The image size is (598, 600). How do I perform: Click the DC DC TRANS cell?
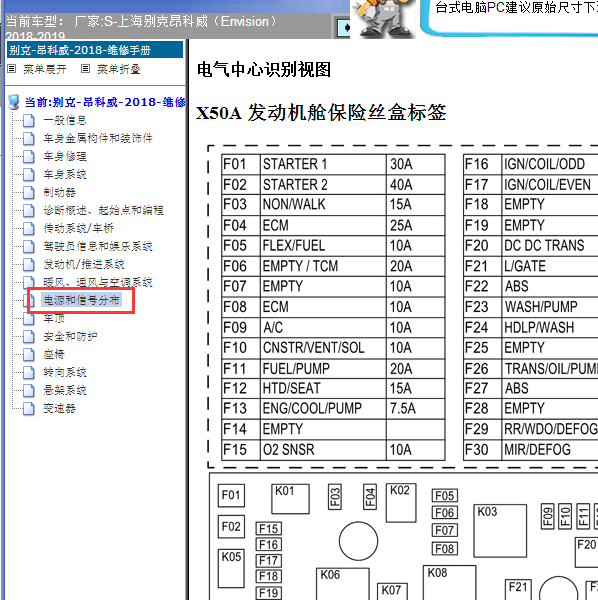(x=550, y=246)
